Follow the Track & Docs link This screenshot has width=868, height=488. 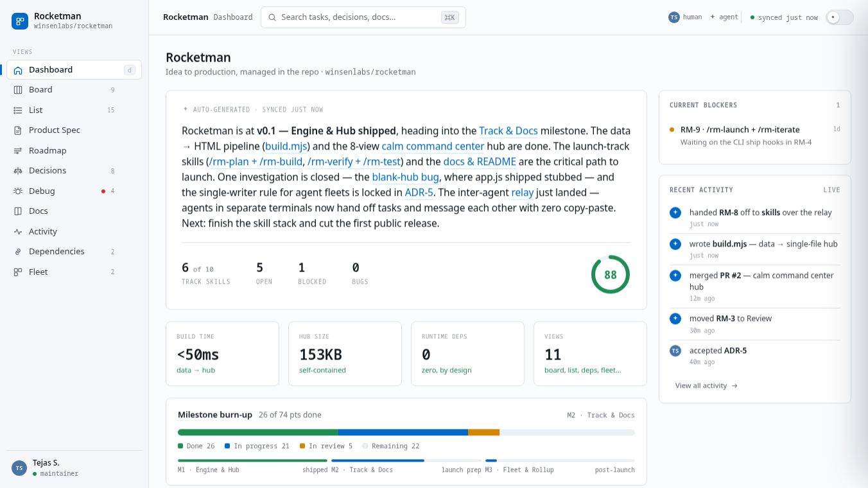508,131
